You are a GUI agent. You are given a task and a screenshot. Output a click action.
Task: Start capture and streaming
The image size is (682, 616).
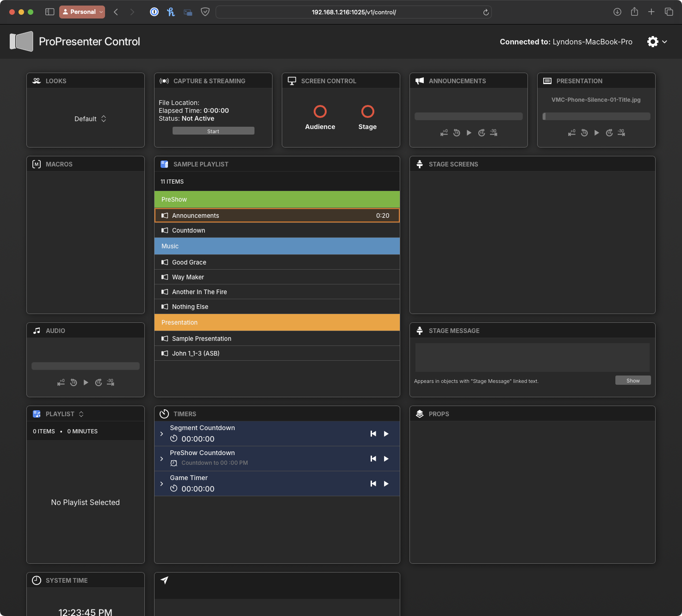pyautogui.click(x=213, y=131)
